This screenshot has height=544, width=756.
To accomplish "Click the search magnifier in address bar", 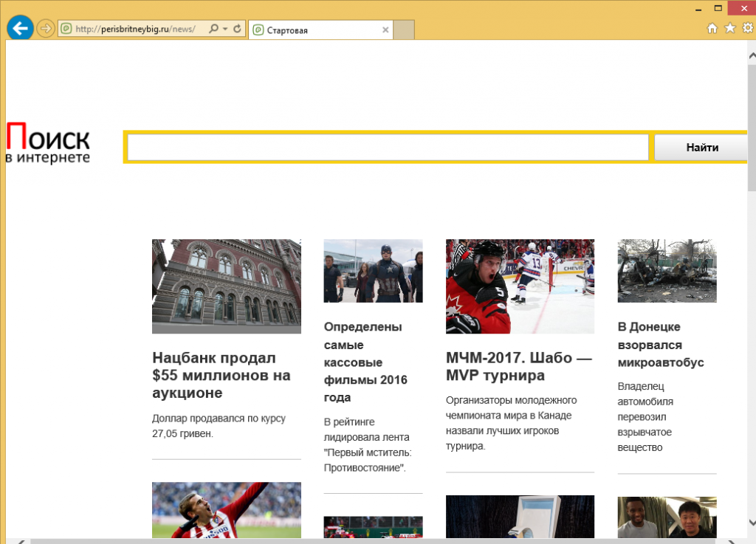I will tap(213, 30).
